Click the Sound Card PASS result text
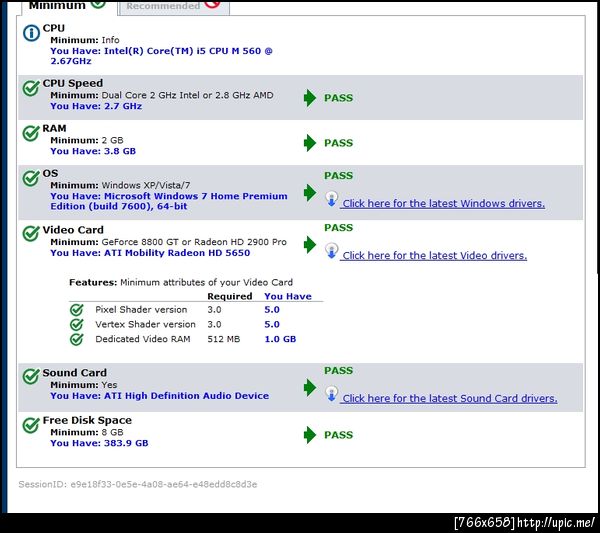 339,371
